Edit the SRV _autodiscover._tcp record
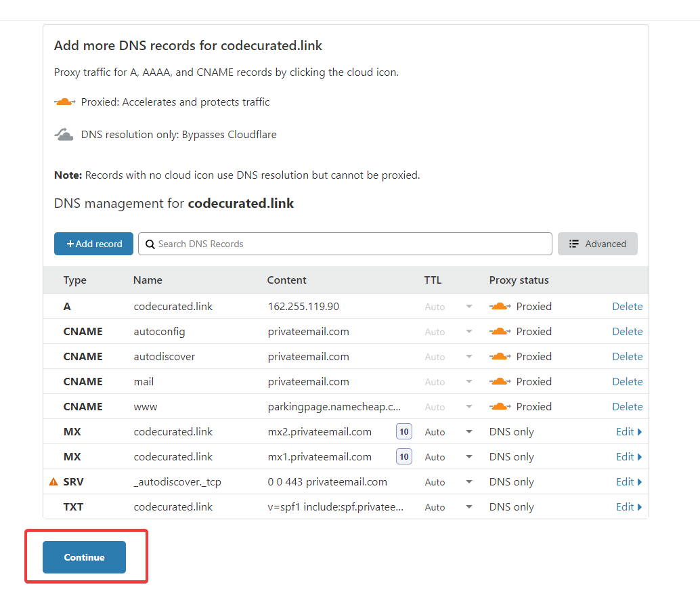 pos(628,481)
